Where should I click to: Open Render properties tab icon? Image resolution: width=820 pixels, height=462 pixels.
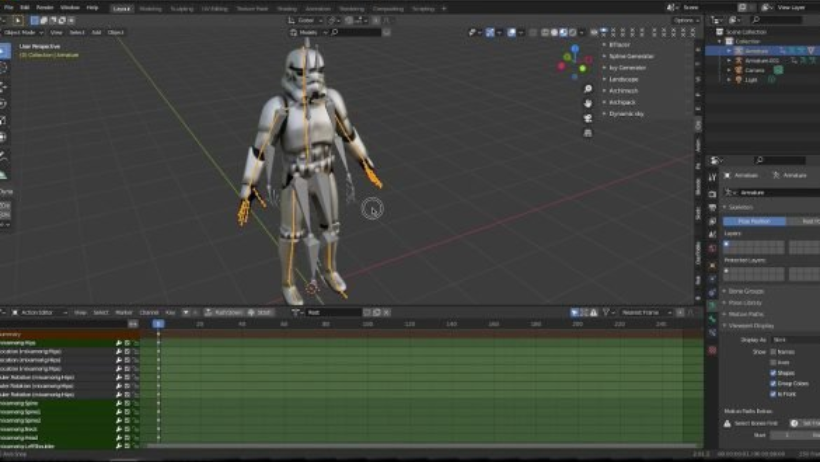(x=712, y=194)
